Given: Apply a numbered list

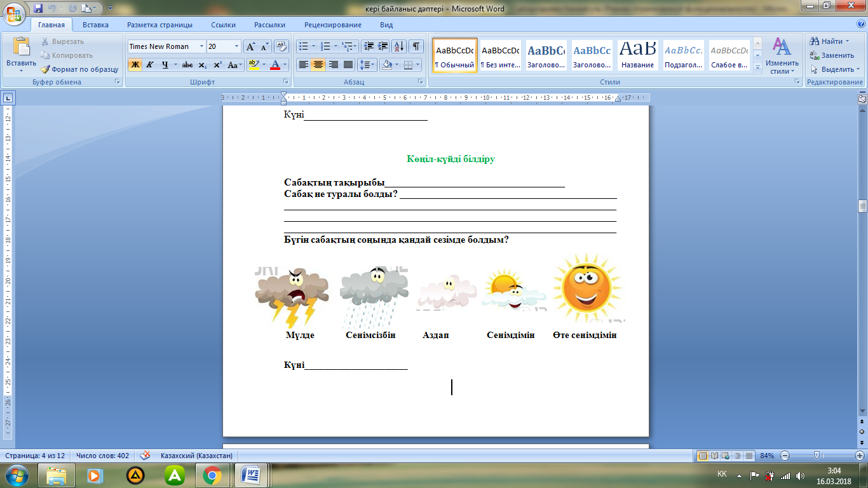Looking at the screenshot, I should click(326, 46).
